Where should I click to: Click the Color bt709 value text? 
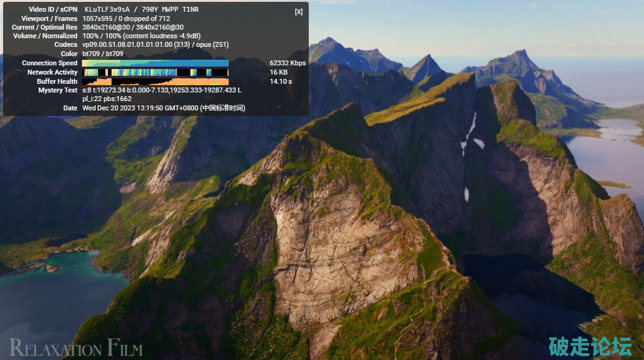(x=102, y=54)
